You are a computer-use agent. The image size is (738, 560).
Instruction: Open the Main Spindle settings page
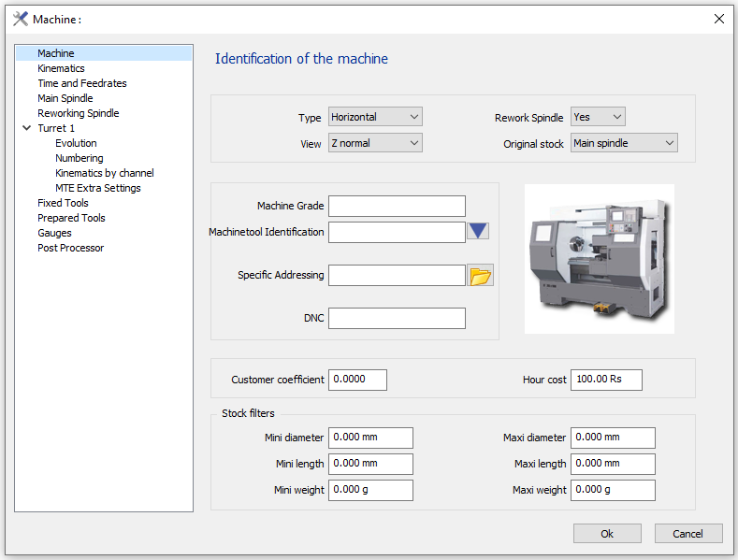click(x=65, y=98)
